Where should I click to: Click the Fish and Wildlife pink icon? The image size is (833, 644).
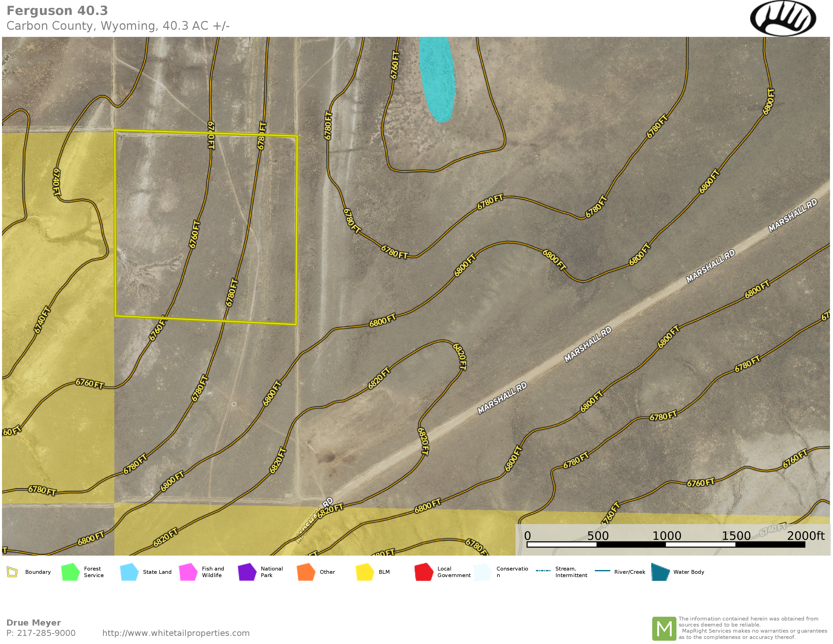pos(188,572)
